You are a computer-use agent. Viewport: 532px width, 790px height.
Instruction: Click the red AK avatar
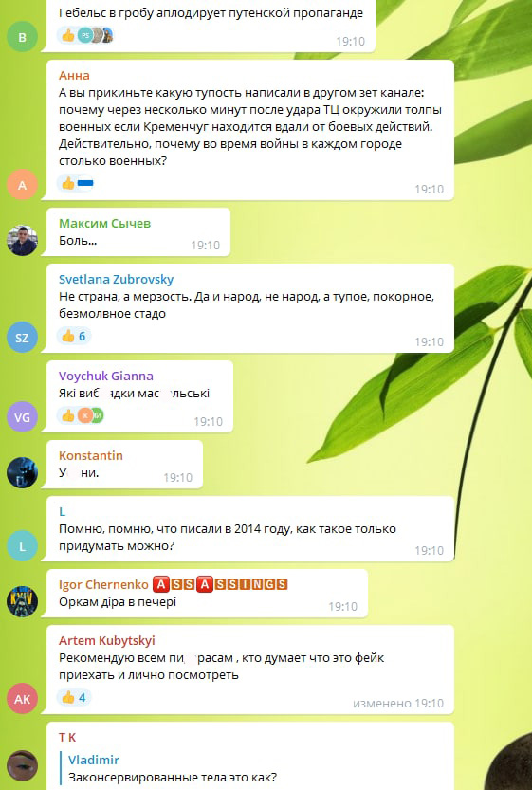click(22, 698)
